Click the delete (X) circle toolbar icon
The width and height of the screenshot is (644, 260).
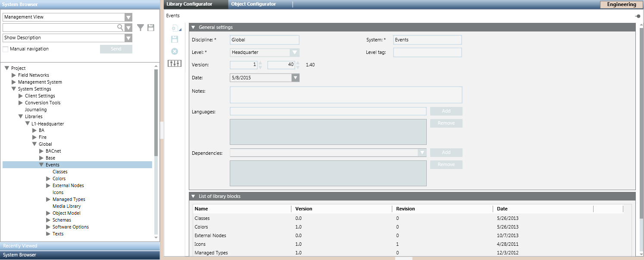pos(175,51)
